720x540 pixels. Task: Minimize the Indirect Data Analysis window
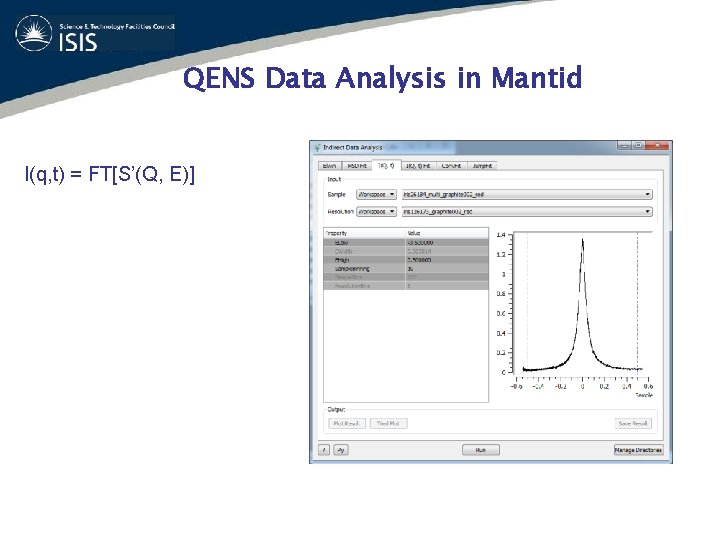click(x=624, y=146)
